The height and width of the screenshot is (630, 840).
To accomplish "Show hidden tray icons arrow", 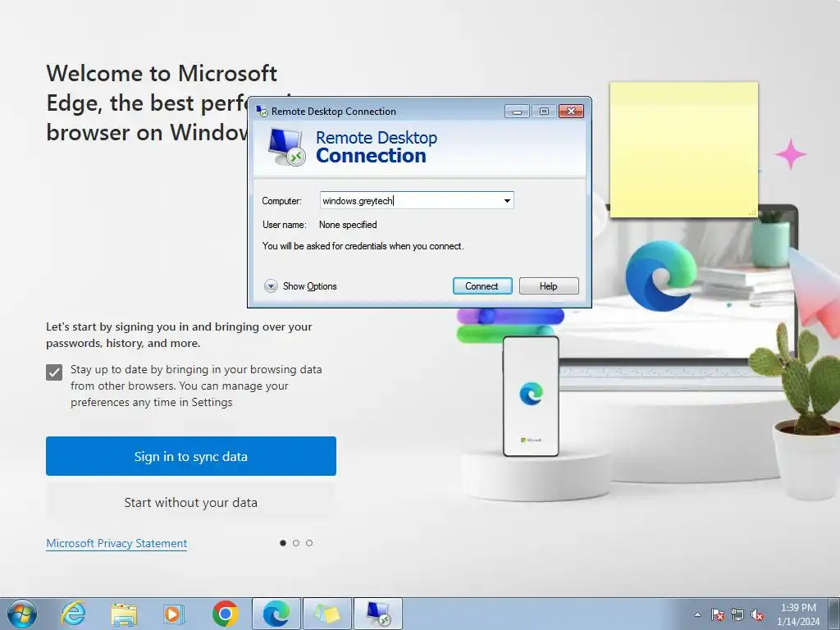I will click(697, 614).
